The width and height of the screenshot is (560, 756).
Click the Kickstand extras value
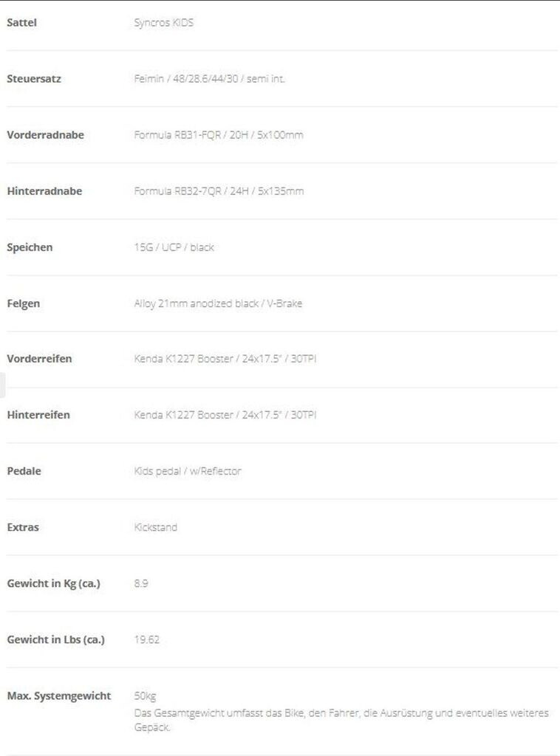click(156, 527)
